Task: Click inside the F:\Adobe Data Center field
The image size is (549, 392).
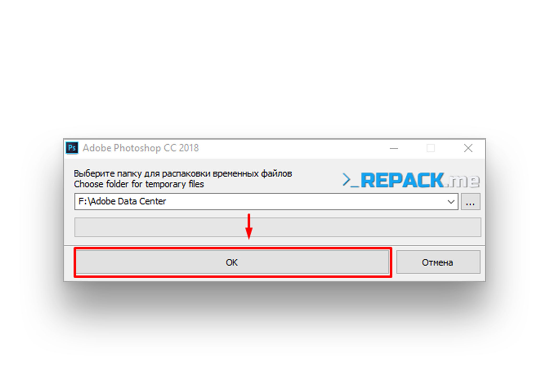Action: pyautogui.click(x=266, y=201)
